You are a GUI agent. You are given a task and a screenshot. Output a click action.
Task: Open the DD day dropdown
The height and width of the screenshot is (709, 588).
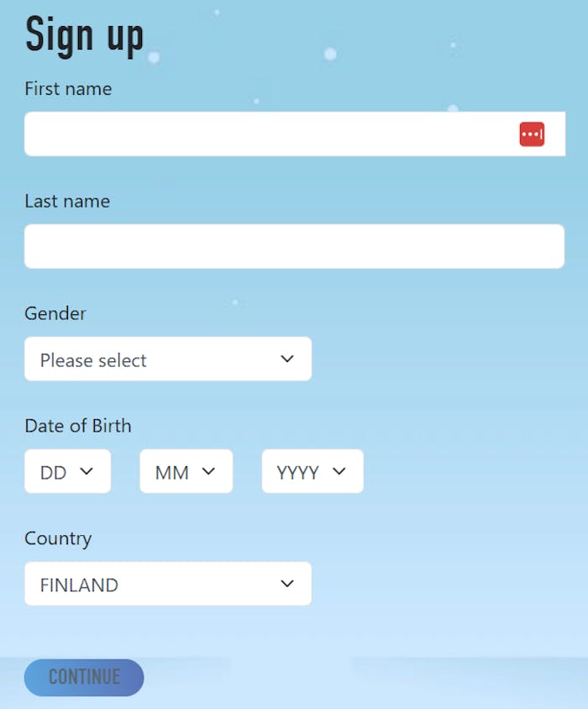(x=67, y=471)
